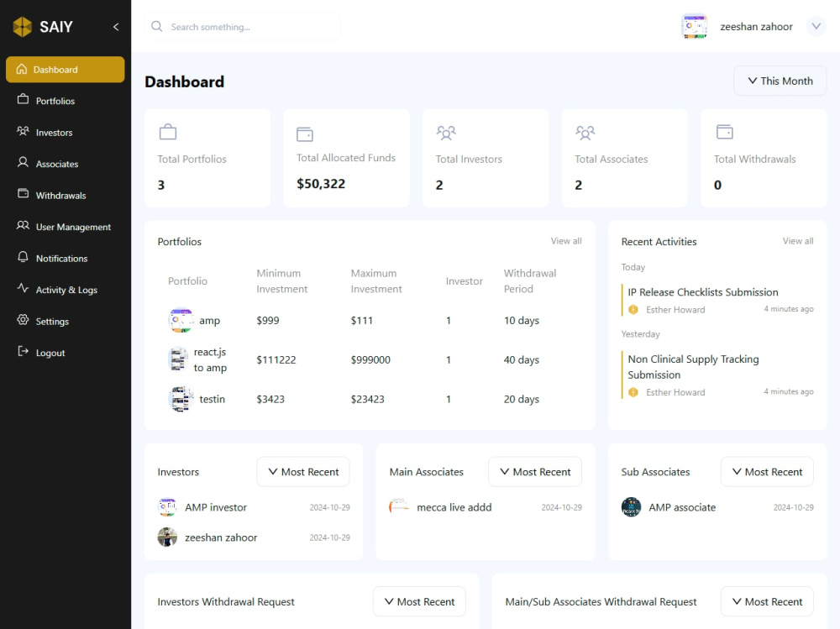Open IP Release Checklists Submission activity
This screenshot has height=629, width=840.
[x=703, y=292]
